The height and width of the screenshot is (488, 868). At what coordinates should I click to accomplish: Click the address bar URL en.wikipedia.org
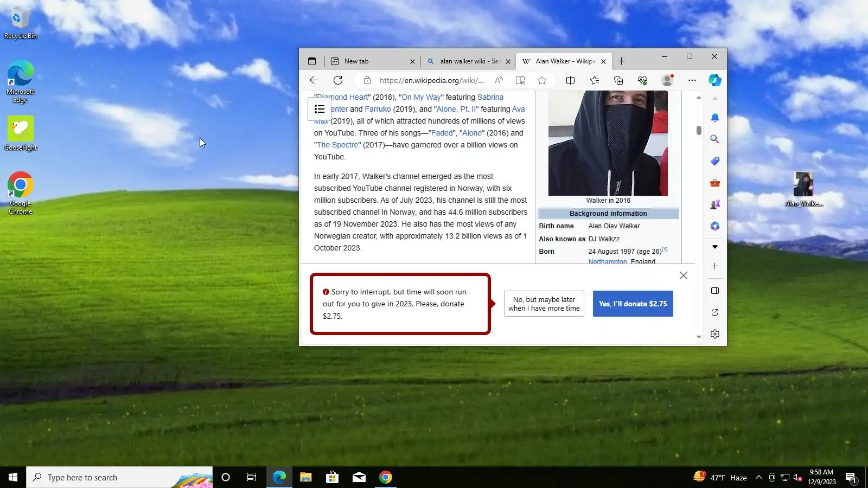tap(431, 80)
